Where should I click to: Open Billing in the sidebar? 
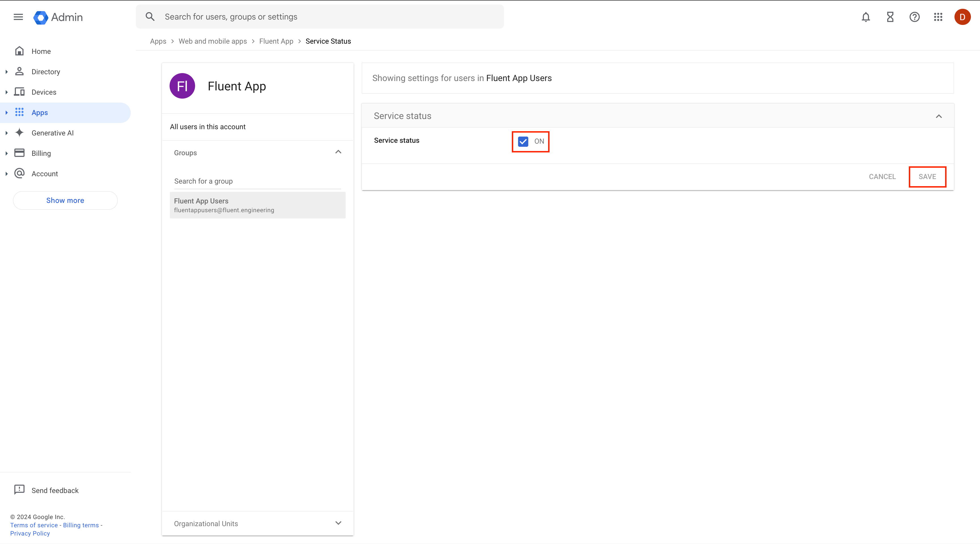coord(41,153)
